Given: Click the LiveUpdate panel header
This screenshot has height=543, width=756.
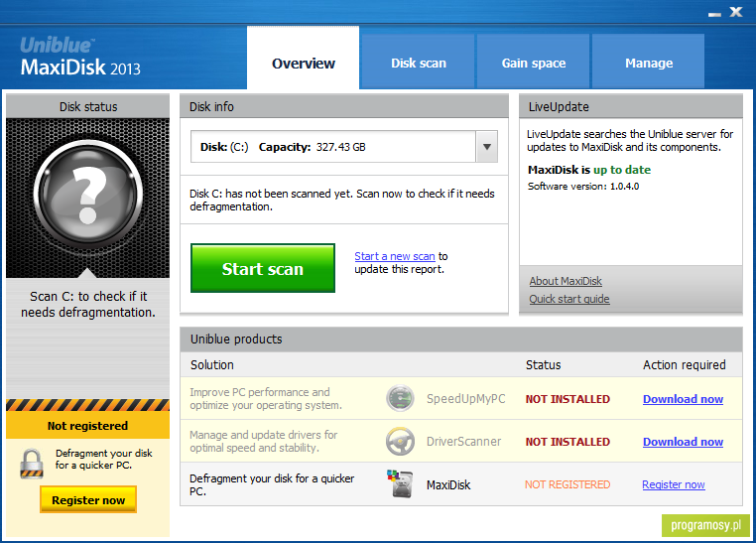Looking at the screenshot, I should (631, 106).
